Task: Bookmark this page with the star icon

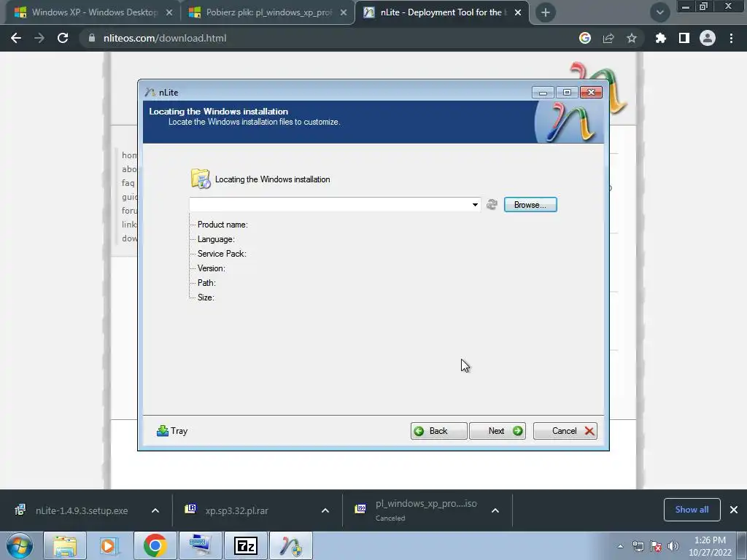Action: click(632, 38)
